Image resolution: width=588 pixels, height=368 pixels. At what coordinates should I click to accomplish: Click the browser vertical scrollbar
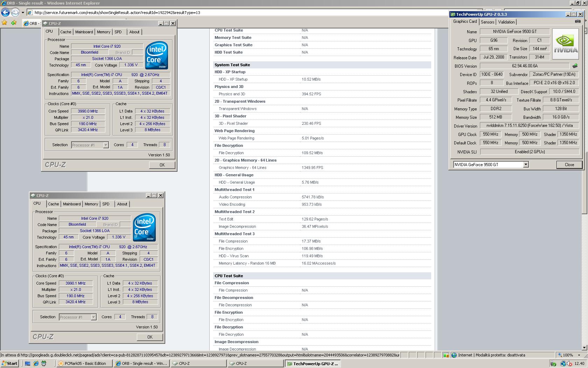click(x=585, y=189)
